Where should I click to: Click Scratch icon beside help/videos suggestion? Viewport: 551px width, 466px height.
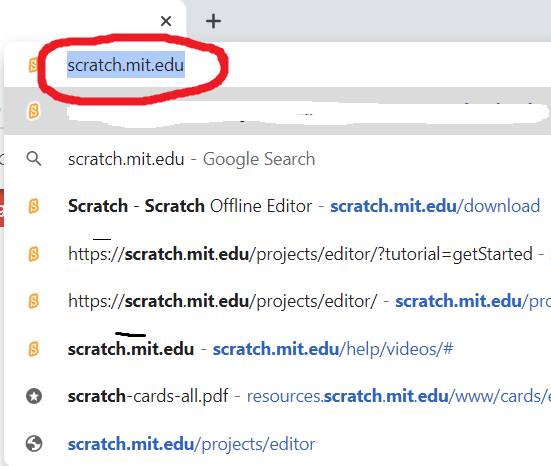[x=34, y=349]
